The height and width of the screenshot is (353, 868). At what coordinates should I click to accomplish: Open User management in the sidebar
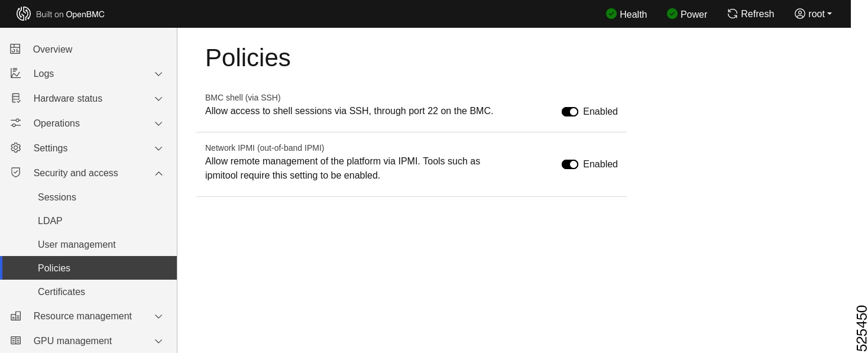(77, 244)
